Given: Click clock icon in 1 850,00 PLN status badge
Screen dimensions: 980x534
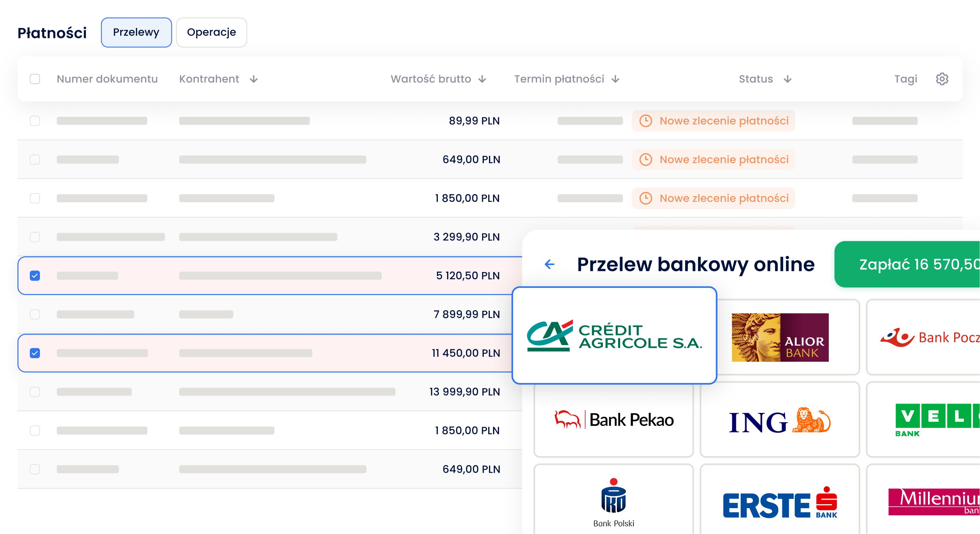Looking at the screenshot, I should click(646, 198).
